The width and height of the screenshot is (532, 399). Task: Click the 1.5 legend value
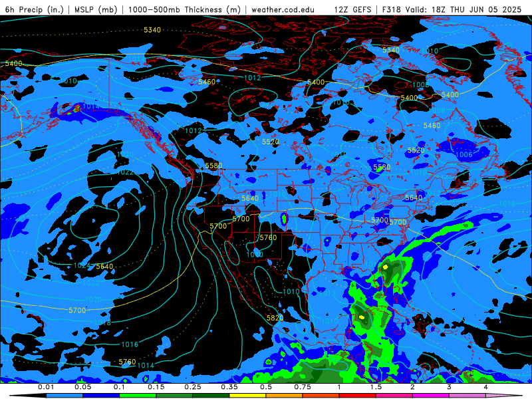[x=376, y=387]
